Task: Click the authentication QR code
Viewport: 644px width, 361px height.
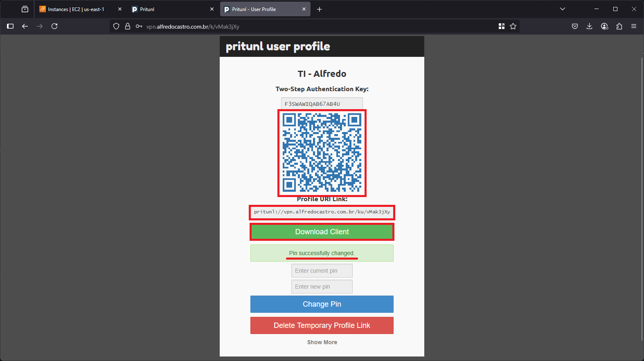Action: (322, 153)
